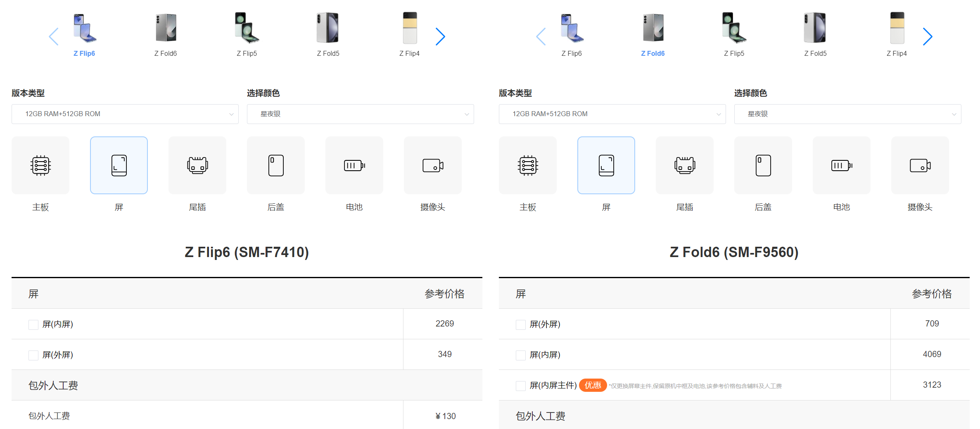Click the Z Fold6 (SM-F9560) heading
Viewport: 980px width, 429px height.
(734, 252)
